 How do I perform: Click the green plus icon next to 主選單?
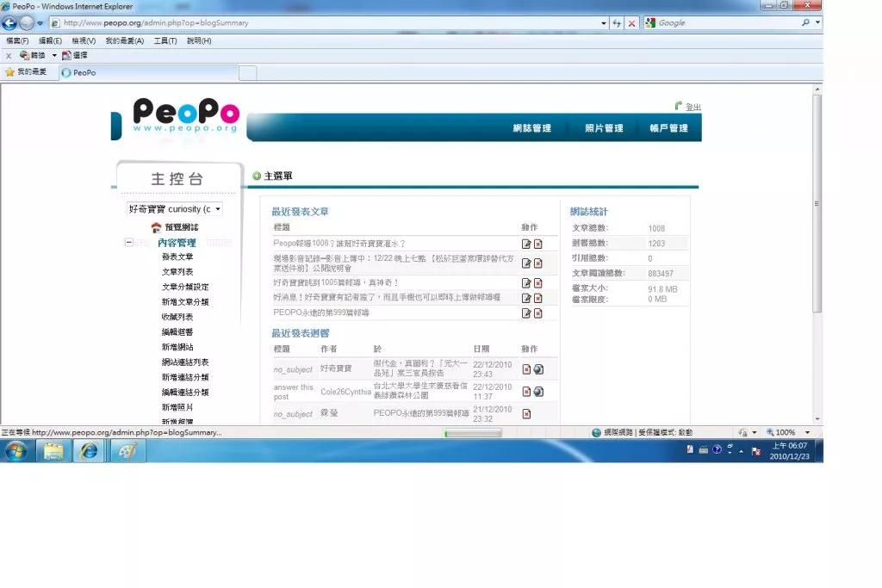point(257,176)
